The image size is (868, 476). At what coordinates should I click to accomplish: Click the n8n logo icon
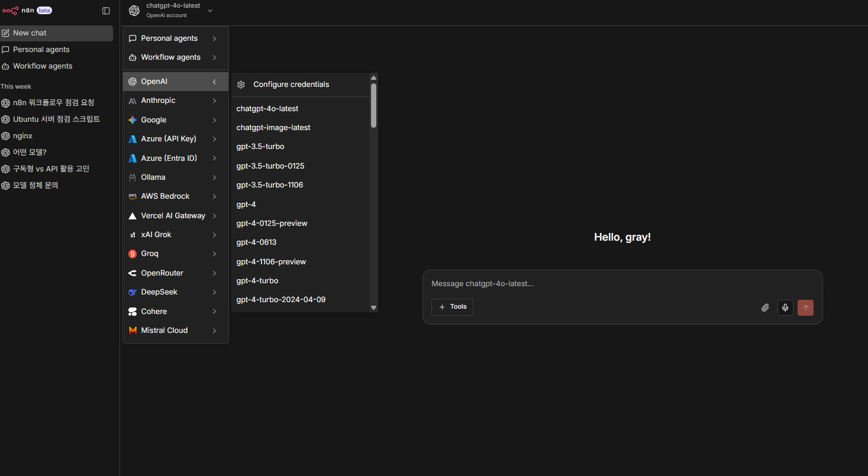click(11, 11)
